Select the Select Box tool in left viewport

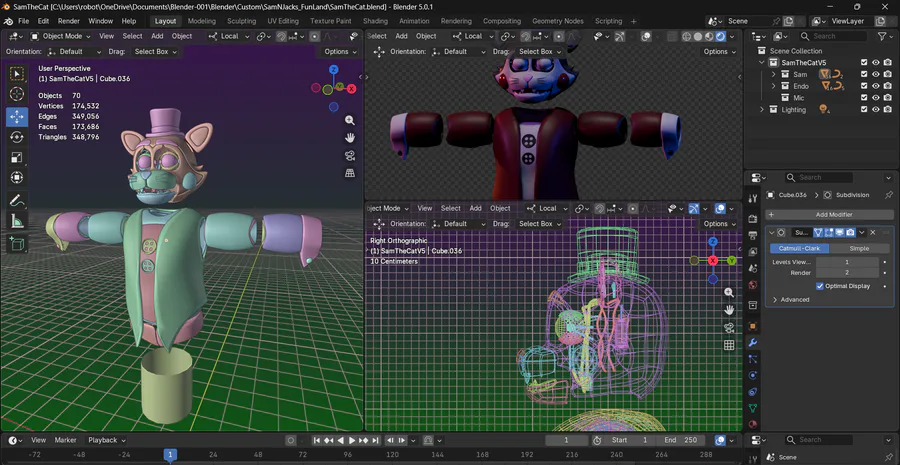pos(17,73)
